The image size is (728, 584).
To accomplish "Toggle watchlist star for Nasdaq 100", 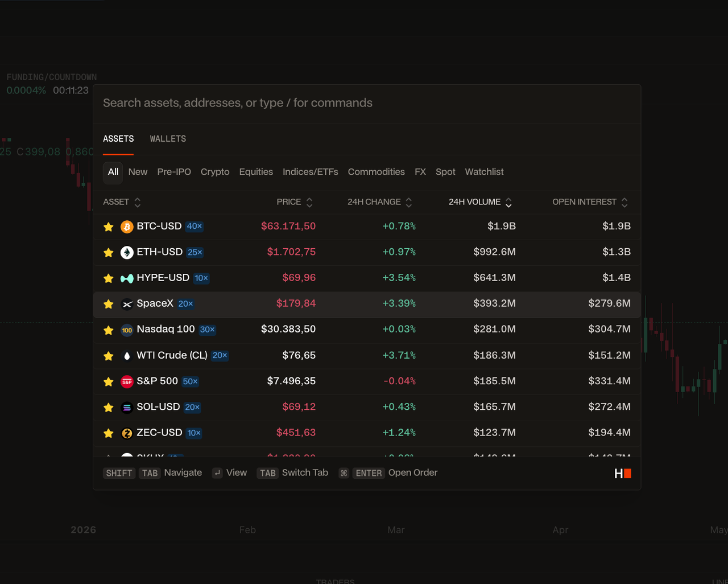I will [109, 330].
